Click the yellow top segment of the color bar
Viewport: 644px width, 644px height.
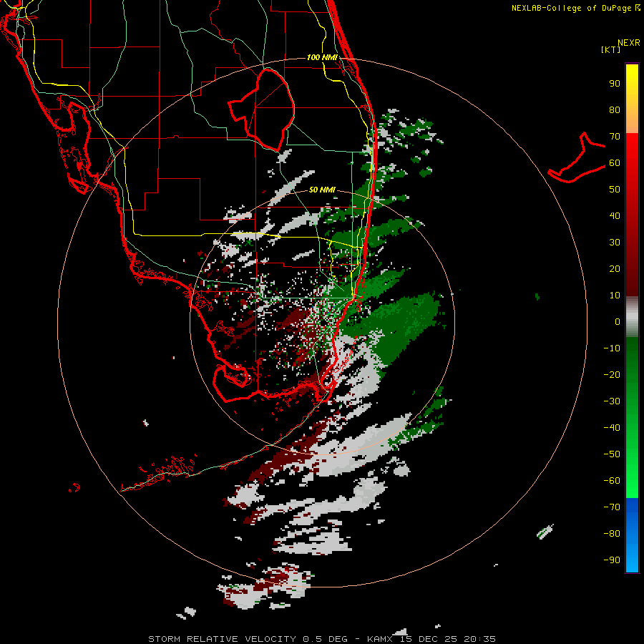point(632,99)
